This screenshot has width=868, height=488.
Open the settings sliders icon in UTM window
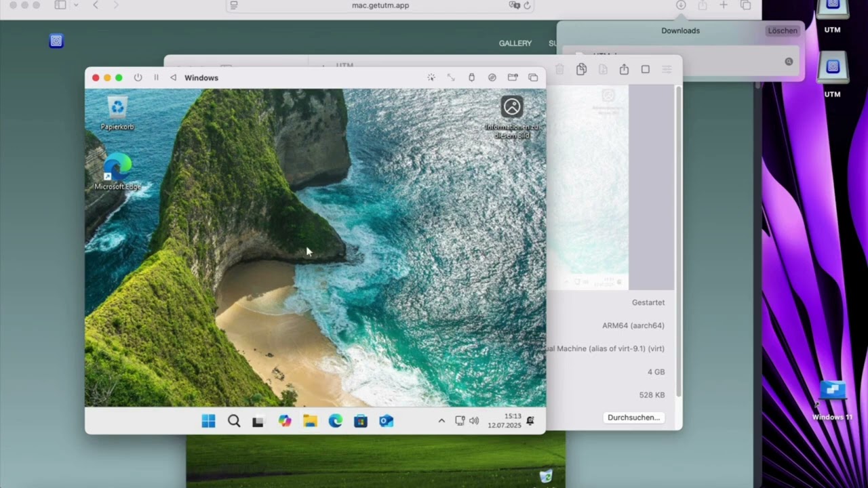(667, 69)
